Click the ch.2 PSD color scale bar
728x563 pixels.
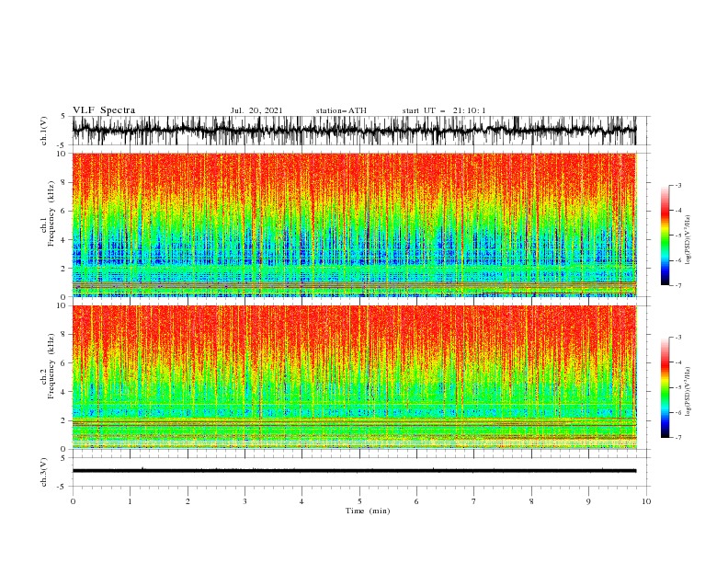click(x=665, y=387)
